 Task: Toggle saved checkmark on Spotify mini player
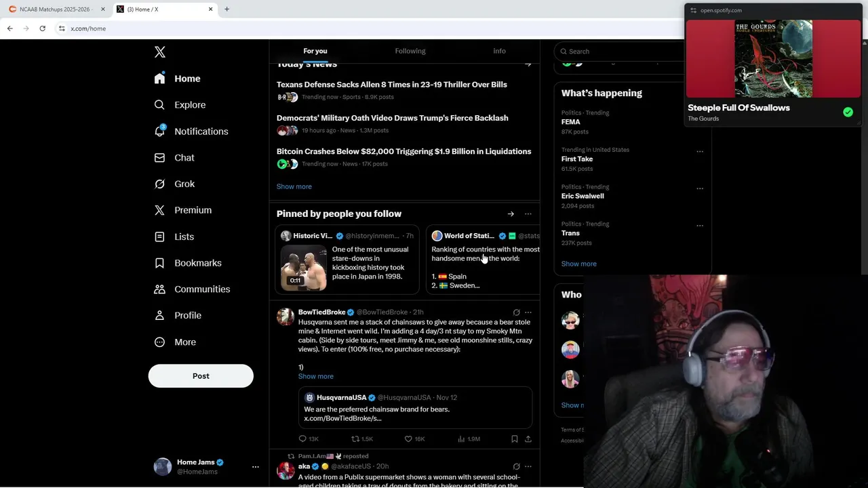coord(848,113)
